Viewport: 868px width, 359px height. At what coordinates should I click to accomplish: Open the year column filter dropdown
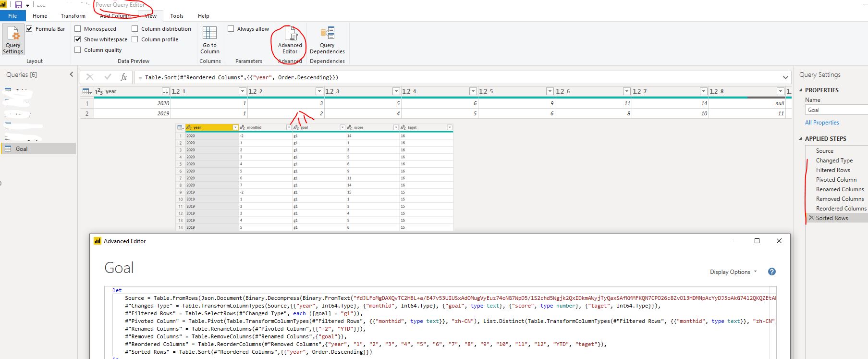(x=166, y=91)
